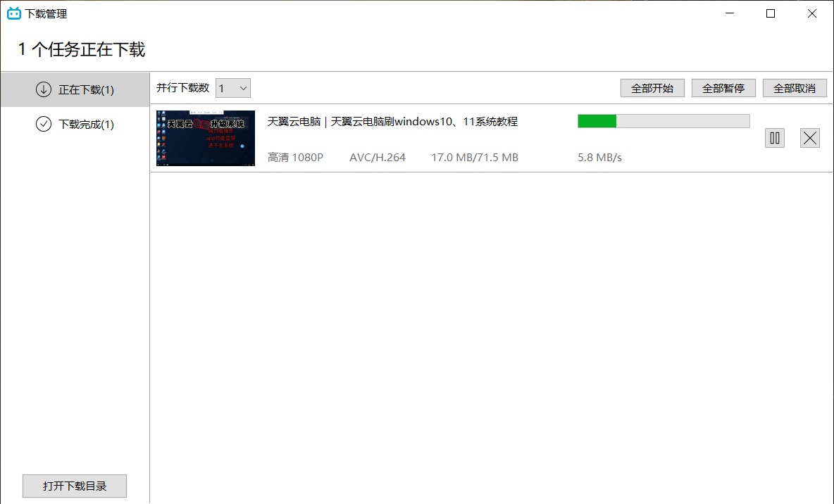Click the 全部开始 button
Viewport: 834px width, 504px height.
click(x=652, y=88)
